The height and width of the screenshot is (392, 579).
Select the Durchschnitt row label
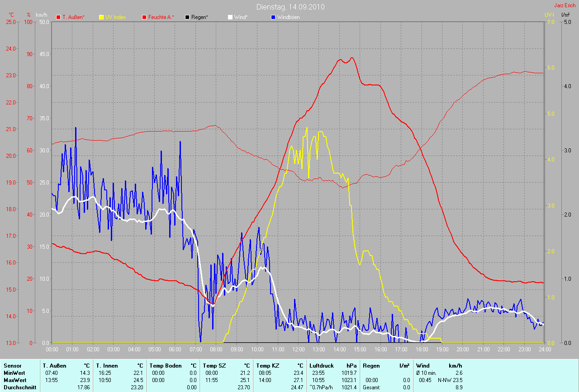[x=19, y=387]
